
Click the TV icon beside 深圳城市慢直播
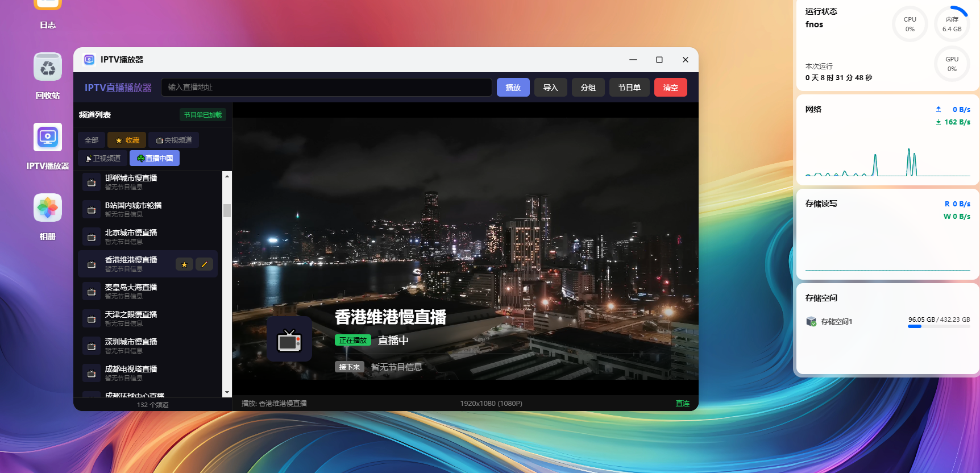[x=92, y=346]
